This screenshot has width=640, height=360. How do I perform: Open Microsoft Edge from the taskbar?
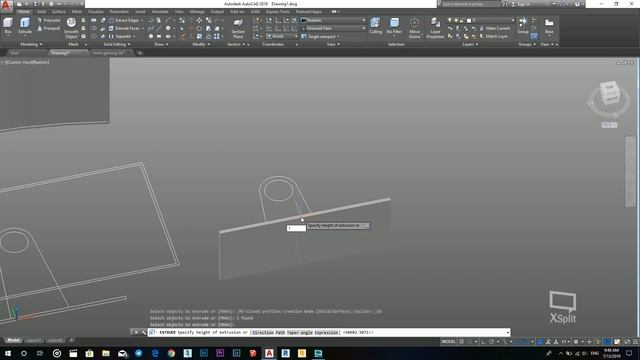pos(155,353)
